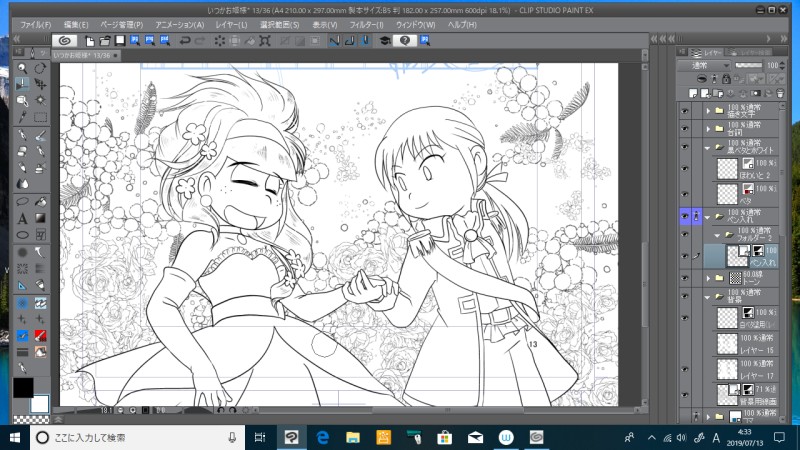The height and width of the screenshot is (450, 800).
Task: Toggle Snap to special ruler
Action: coord(350,41)
